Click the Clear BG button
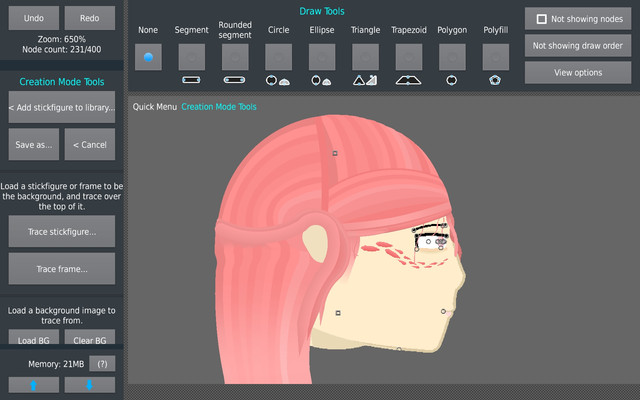The height and width of the screenshot is (400, 640). click(89, 337)
